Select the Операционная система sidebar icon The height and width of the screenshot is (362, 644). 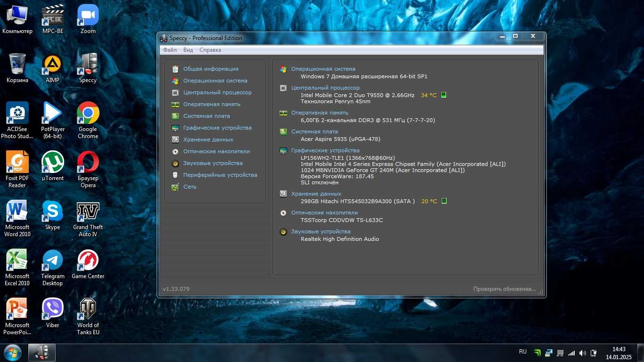175,81
